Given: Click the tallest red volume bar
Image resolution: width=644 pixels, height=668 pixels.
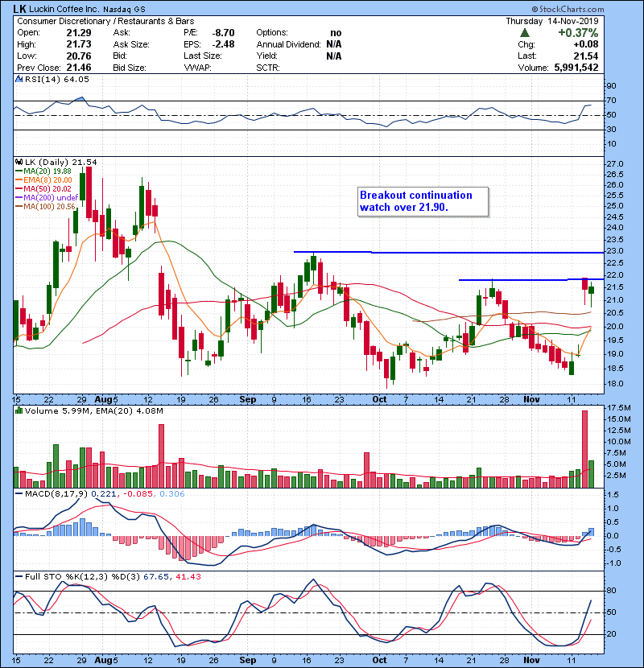Looking at the screenshot, I should click(584, 449).
